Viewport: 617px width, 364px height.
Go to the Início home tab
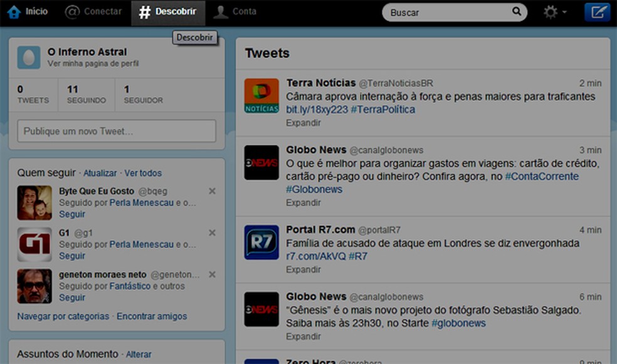(28, 12)
